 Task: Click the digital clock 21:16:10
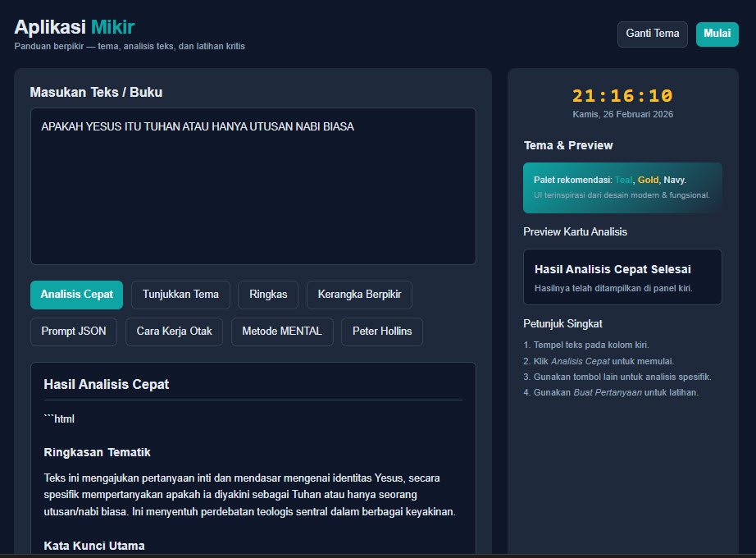click(x=622, y=95)
